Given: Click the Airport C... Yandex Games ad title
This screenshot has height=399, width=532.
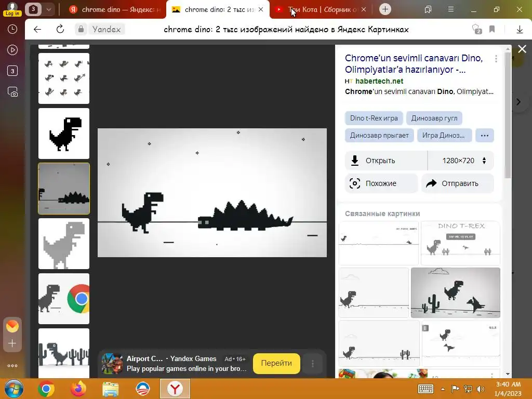Looking at the screenshot, I should coord(171,359).
